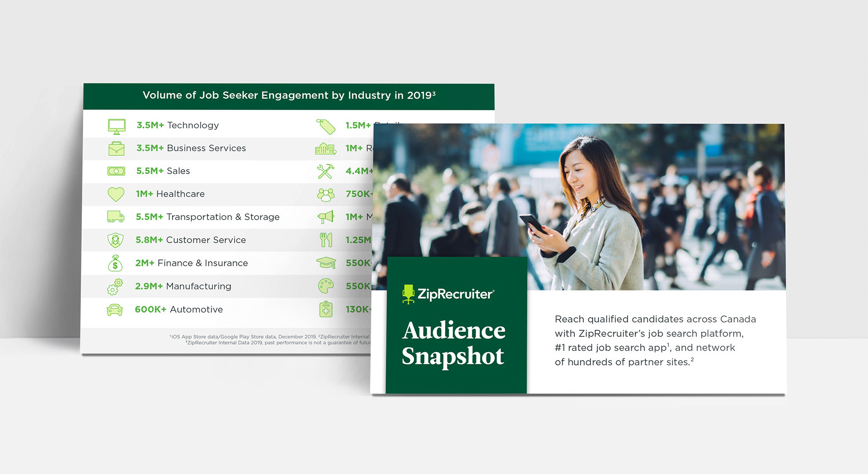Click the monitor icon beside Technology
The image size is (868, 474).
click(x=117, y=126)
